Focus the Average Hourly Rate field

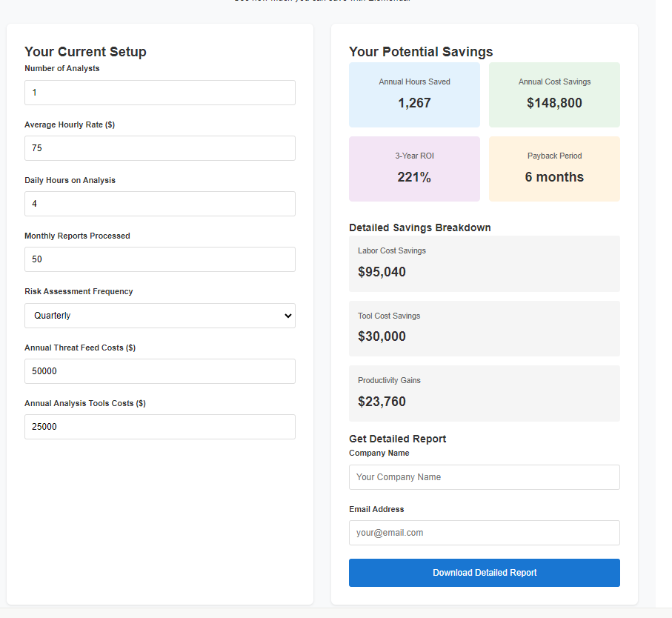[x=159, y=148]
